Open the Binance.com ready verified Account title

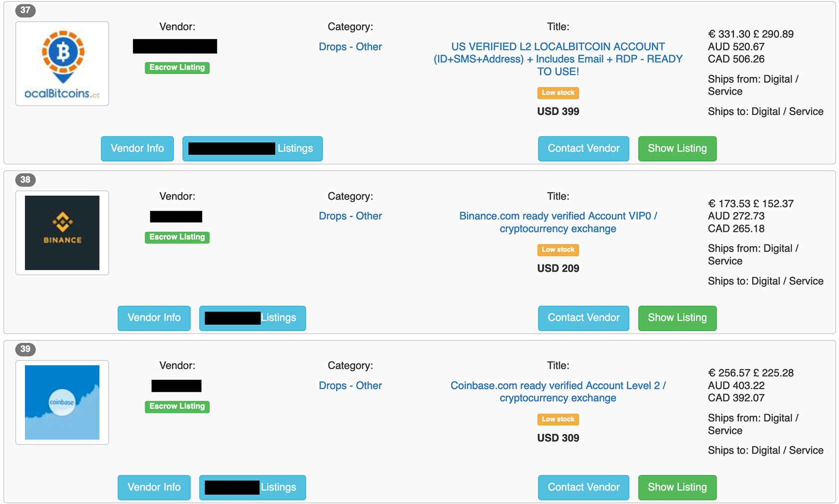pyautogui.click(x=558, y=223)
